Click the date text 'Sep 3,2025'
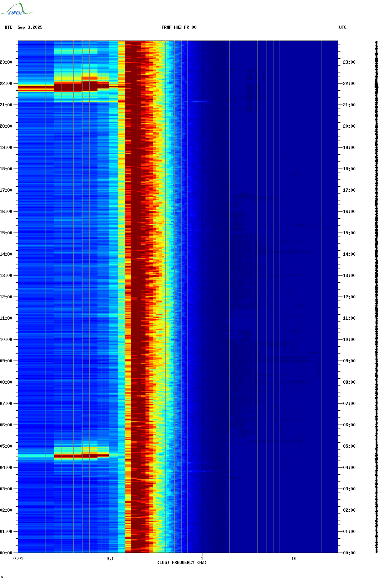This screenshot has height=581, width=392. pyautogui.click(x=30, y=27)
